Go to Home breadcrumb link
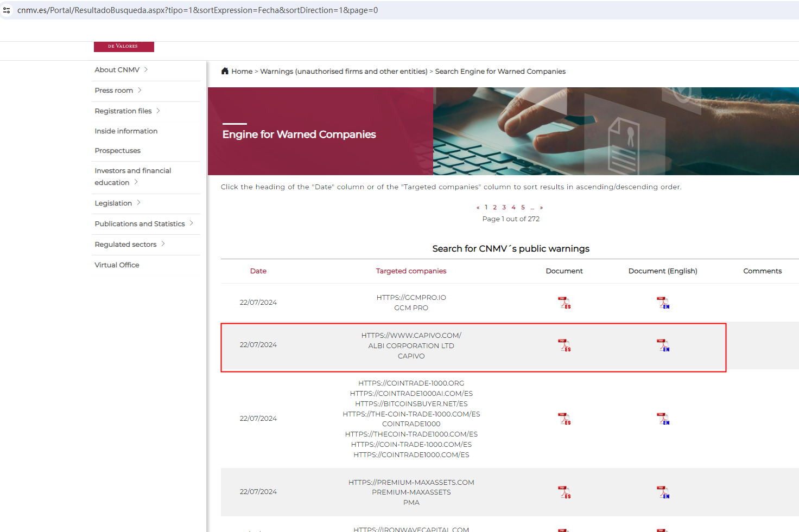799x532 pixels. click(242, 72)
